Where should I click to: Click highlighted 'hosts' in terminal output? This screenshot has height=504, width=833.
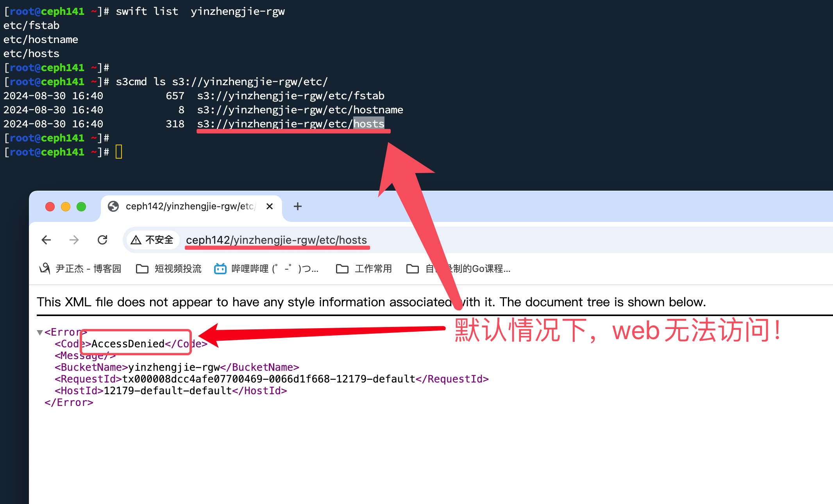(369, 124)
